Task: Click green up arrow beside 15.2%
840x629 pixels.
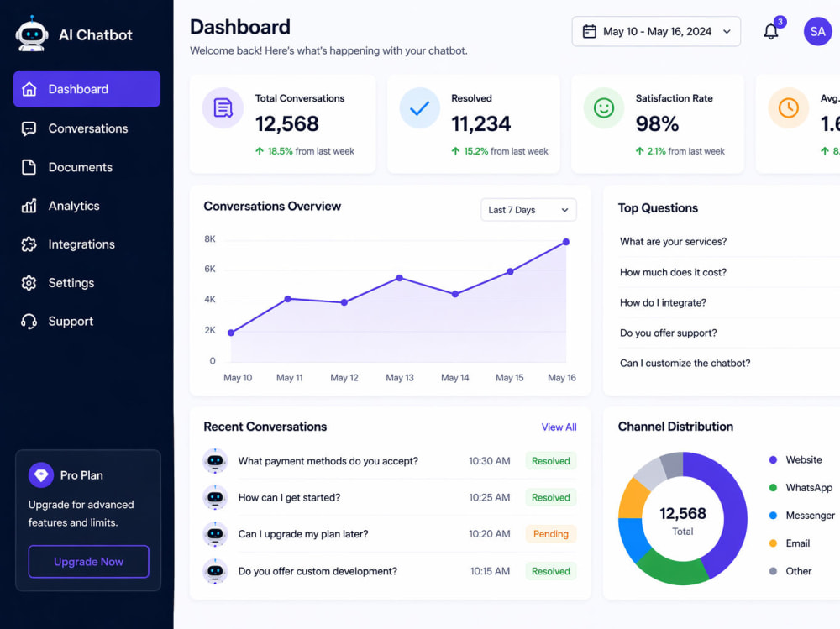Action: click(455, 151)
